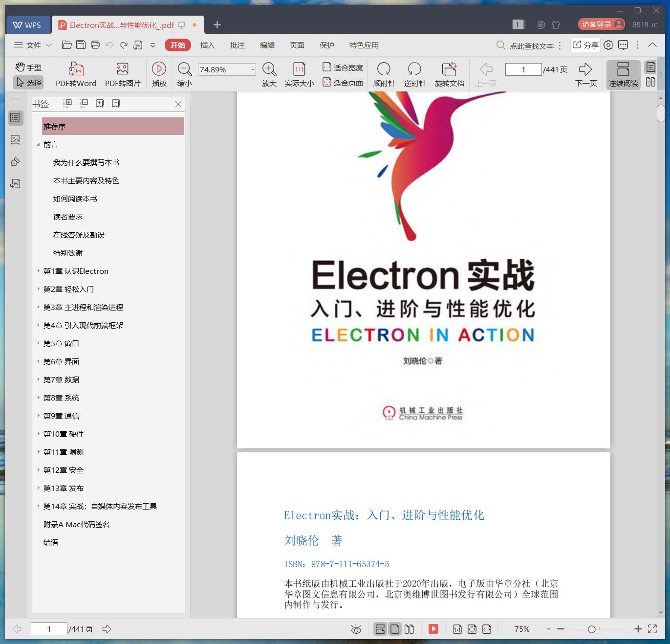Rotate page counterclockwise (逆时针)
Screen dimensions: 670x644
click(x=414, y=75)
